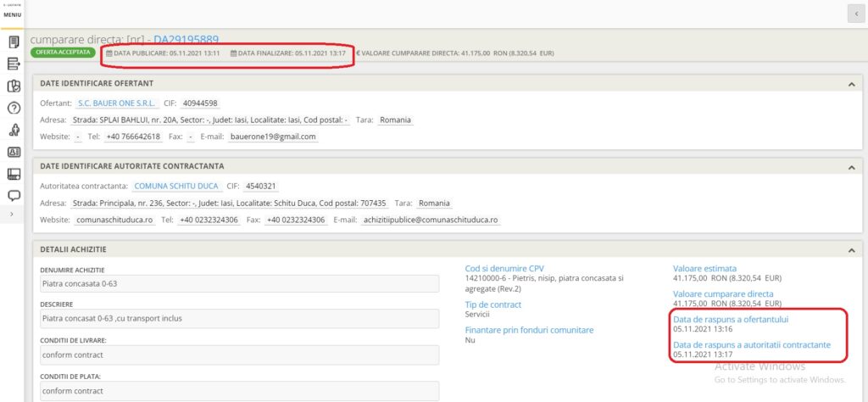The width and height of the screenshot is (868, 402).
Task: Expand the left sidebar with the arrow
Action: pyautogui.click(x=11, y=215)
